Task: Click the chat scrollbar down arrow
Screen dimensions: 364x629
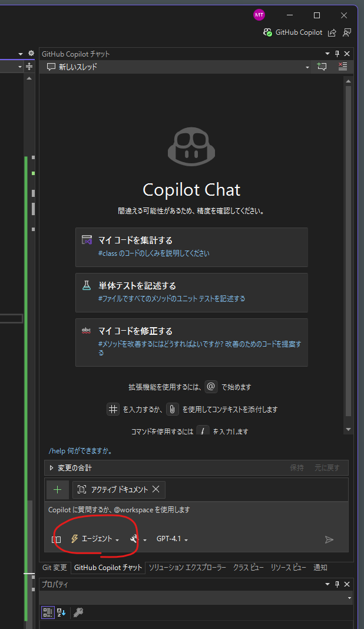Action: point(348,429)
